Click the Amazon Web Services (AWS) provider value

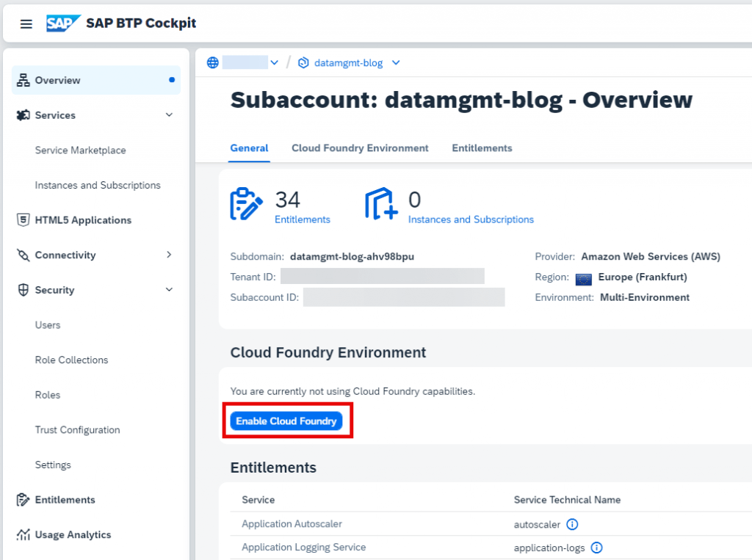pos(651,256)
